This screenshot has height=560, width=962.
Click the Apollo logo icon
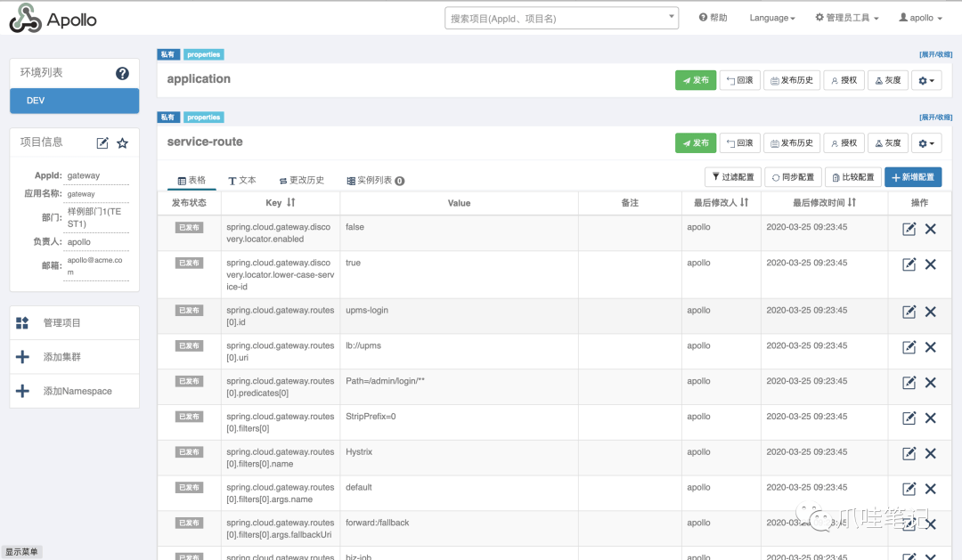tap(25, 19)
